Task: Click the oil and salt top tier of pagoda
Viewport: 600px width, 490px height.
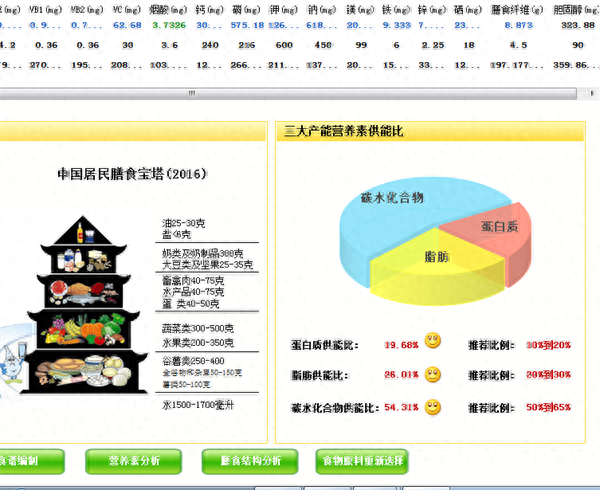Action: tap(83, 230)
